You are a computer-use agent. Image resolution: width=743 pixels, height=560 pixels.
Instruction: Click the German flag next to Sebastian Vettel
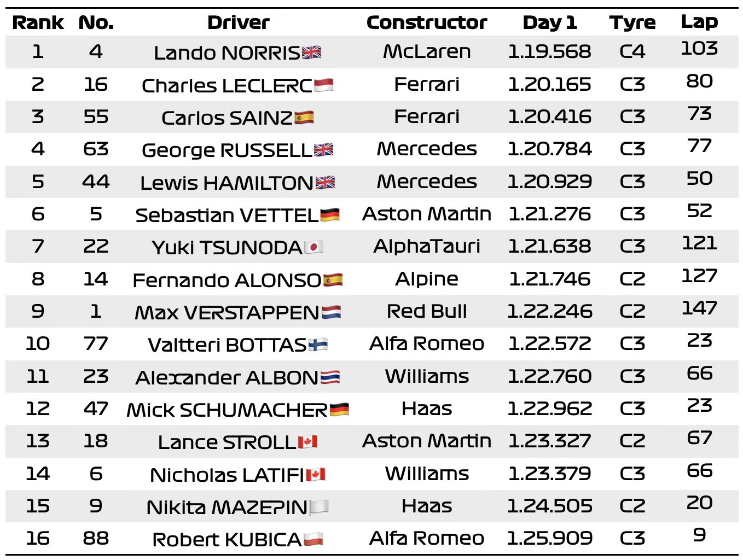(x=329, y=215)
